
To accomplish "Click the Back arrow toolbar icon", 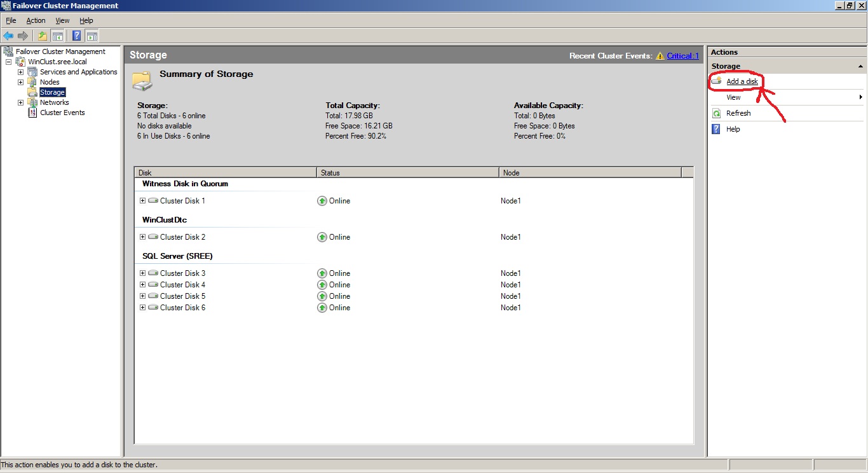I will [x=8, y=36].
